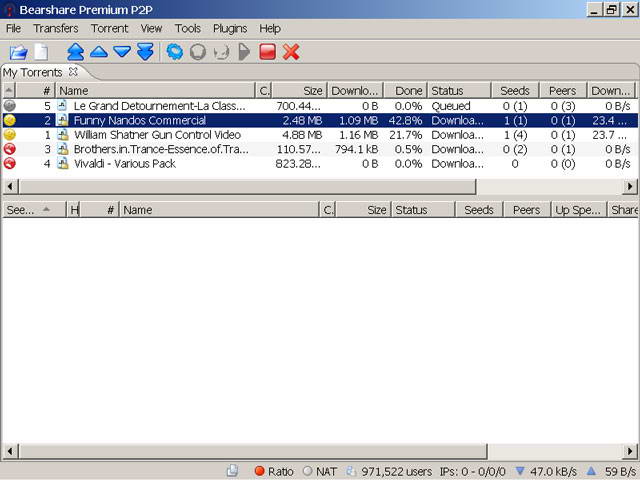
Task: Open a torrent file with the folder icon
Action: (18, 52)
